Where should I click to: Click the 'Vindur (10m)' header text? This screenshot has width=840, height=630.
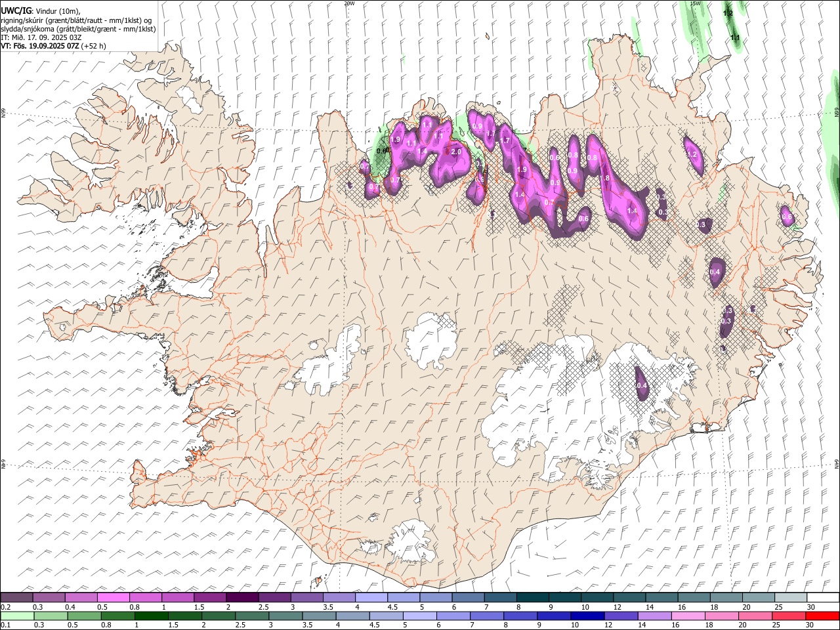pos(58,11)
